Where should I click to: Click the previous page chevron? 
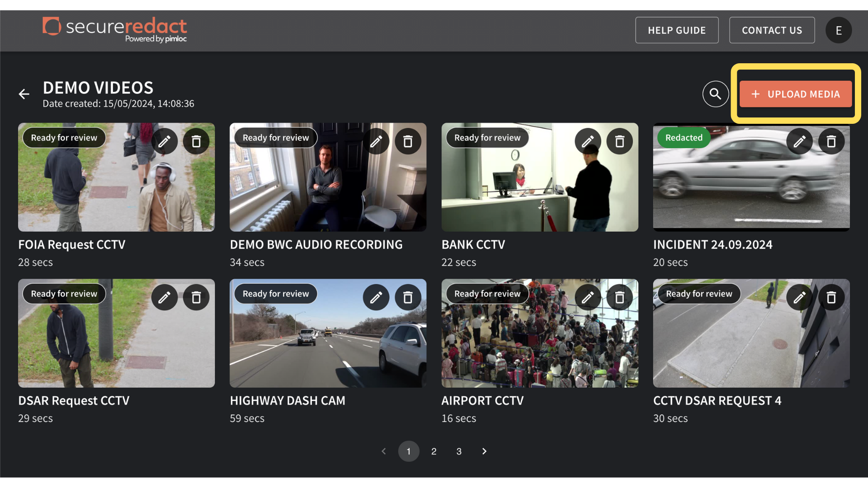(383, 451)
